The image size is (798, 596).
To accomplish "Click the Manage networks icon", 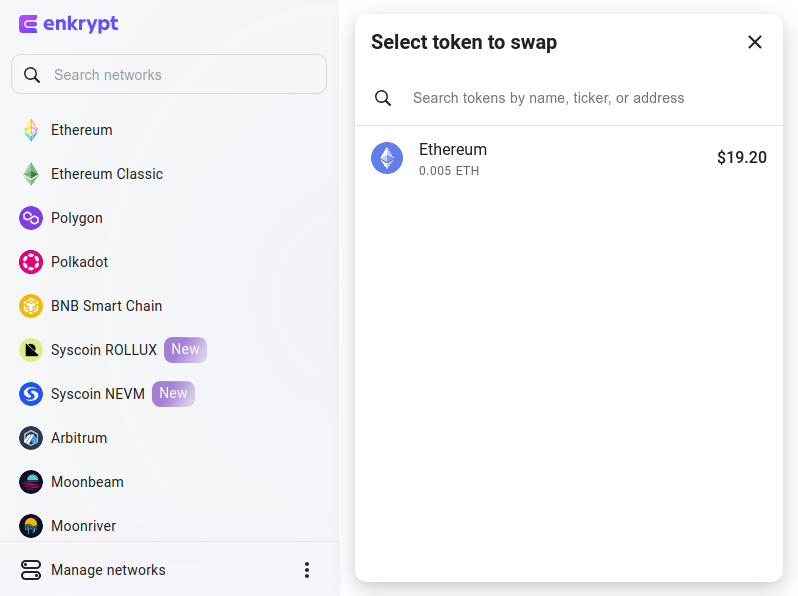I will 31,570.
